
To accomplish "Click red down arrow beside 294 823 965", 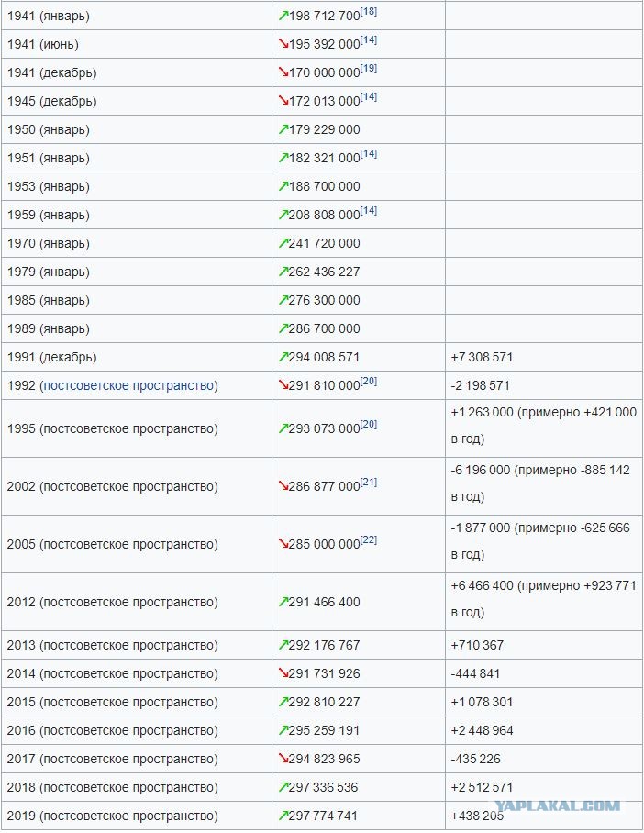I will 283,759.
